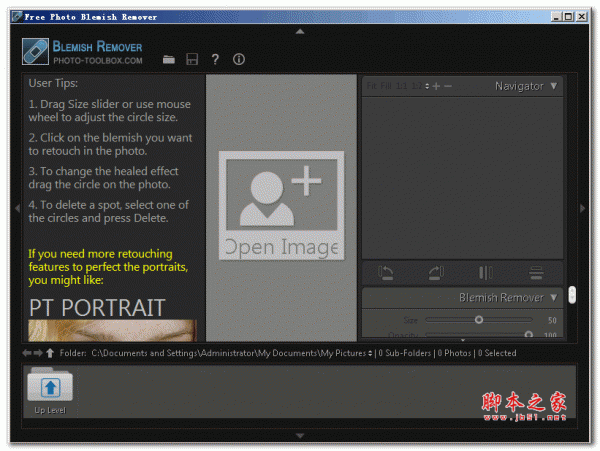Zoom in with the plus icon
600x451 pixels.
click(x=436, y=86)
